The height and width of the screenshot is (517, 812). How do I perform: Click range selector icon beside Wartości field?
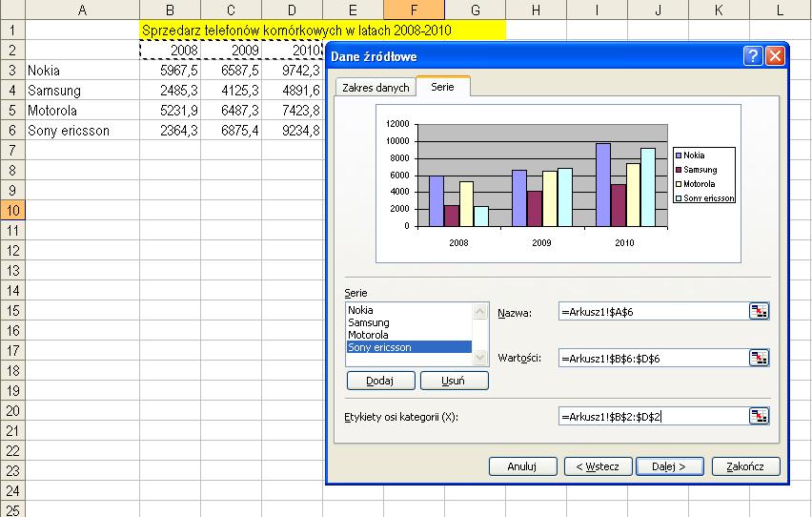pyautogui.click(x=759, y=358)
